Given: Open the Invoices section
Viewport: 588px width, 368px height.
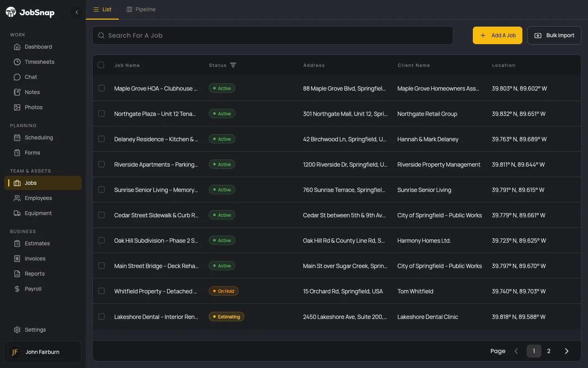Looking at the screenshot, I should 43,258.
